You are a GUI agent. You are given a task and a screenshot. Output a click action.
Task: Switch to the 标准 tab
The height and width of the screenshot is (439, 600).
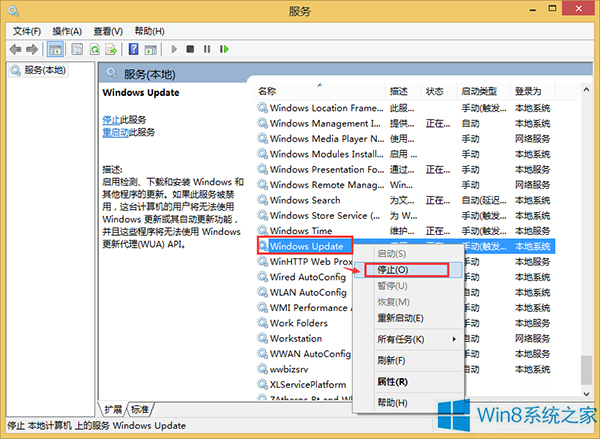click(x=140, y=410)
